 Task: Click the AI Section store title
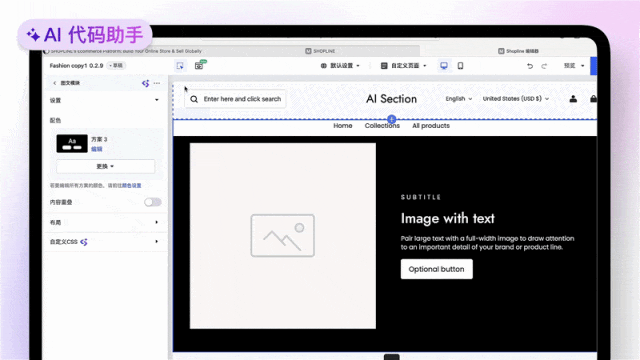391,99
